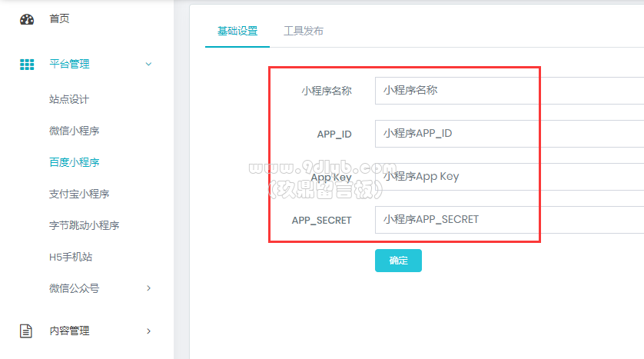Screen dimensions: 644x359
Task: Switch to the 工具发布 tab
Action: point(304,31)
